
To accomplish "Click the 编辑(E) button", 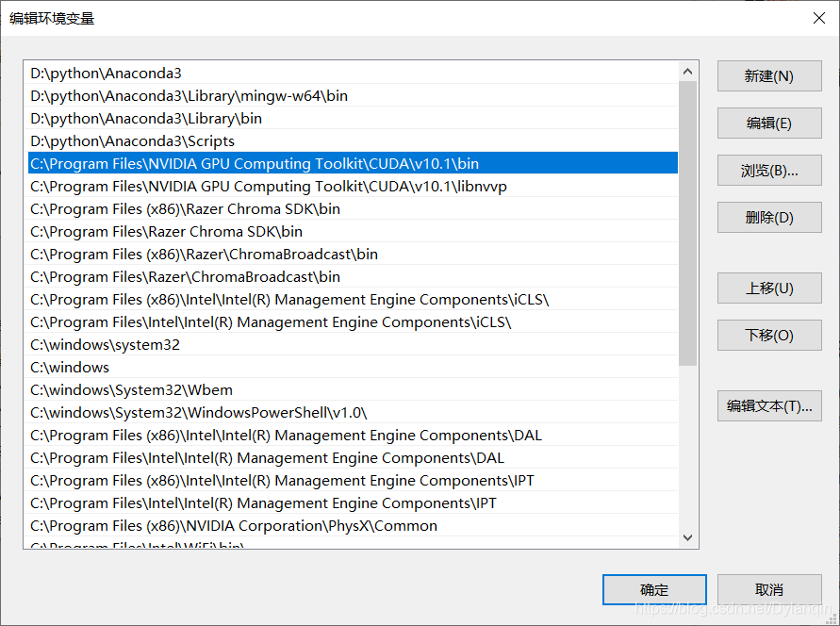I will (x=768, y=124).
